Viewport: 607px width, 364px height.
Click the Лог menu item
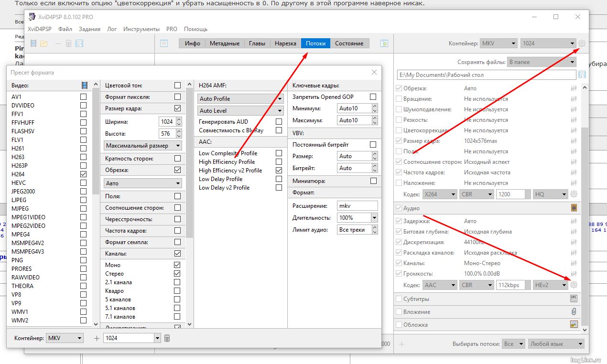[112, 29]
